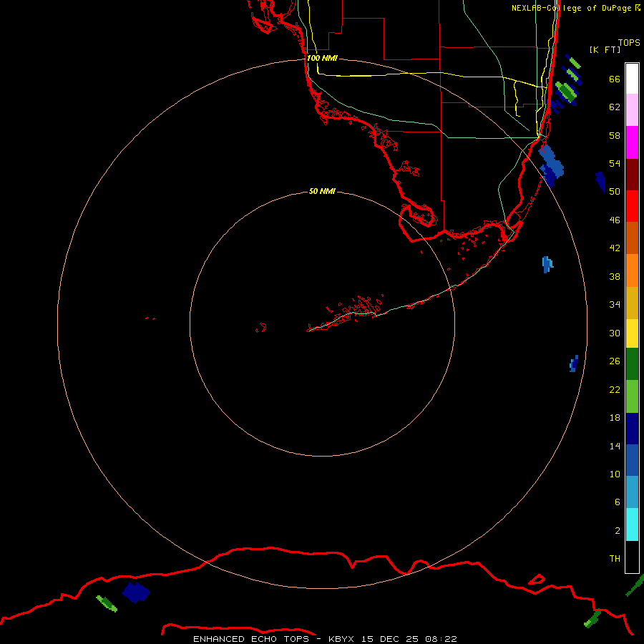Click the medium blue legend swatch
Screen dimensions: 644x644
click(632, 460)
